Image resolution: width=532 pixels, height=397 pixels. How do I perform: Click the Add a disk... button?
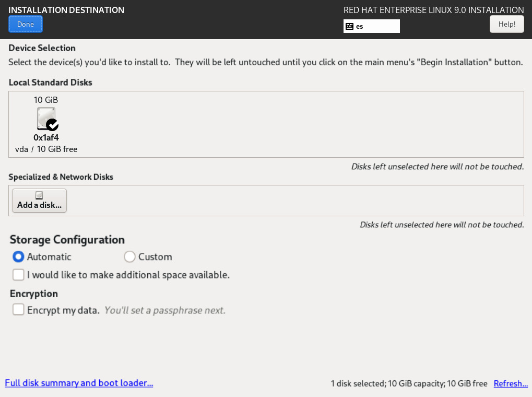pyautogui.click(x=39, y=201)
